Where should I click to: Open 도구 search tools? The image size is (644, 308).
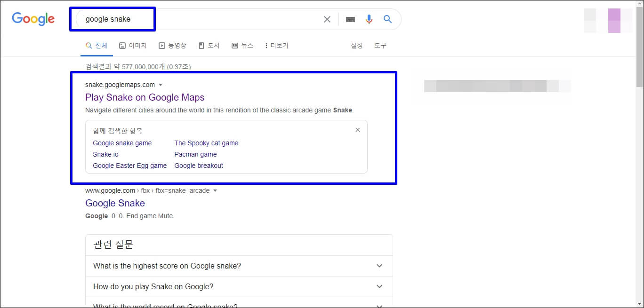[x=380, y=46]
